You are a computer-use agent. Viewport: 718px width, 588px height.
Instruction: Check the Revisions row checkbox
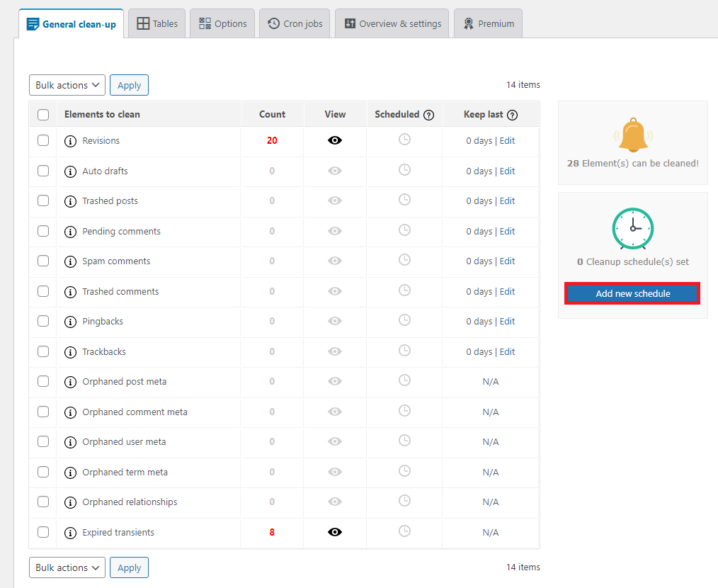(x=43, y=140)
